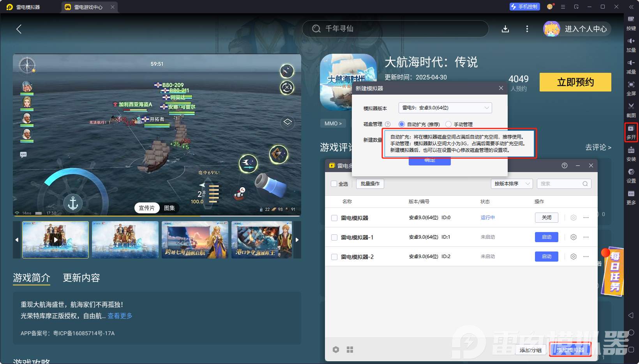
Task: Open settings gear for 雷电模拟器-1 row
Action: pyautogui.click(x=573, y=237)
